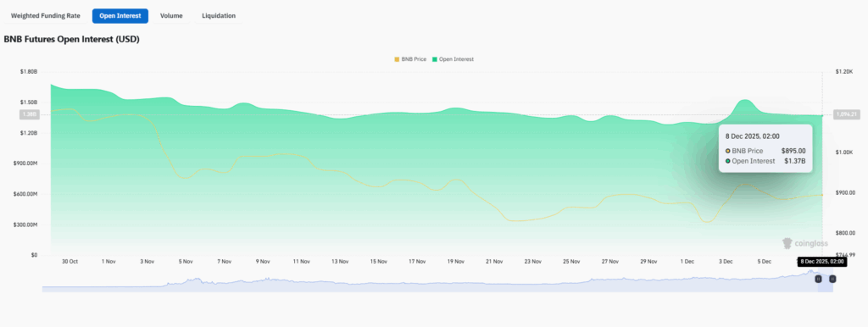The width and height of the screenshot is (868, 327).
Task: Click the 7 Nov date label
Action: coord(224,261)
